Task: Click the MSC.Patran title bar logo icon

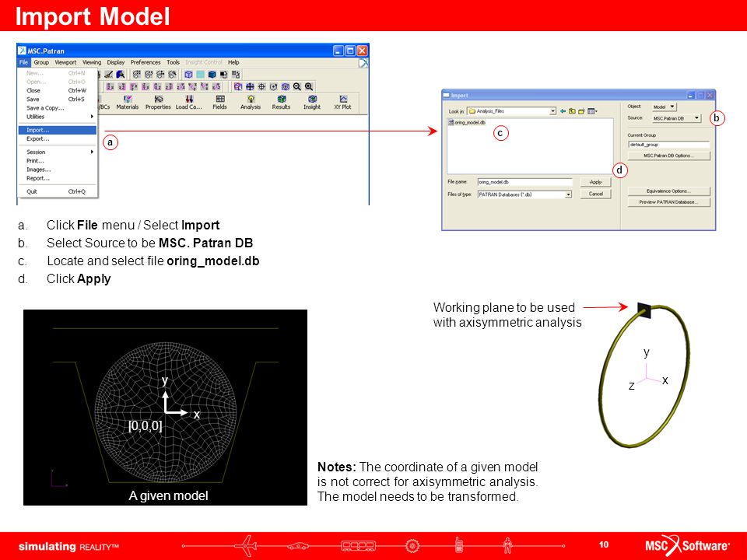Action: click(x=22, y=51)
